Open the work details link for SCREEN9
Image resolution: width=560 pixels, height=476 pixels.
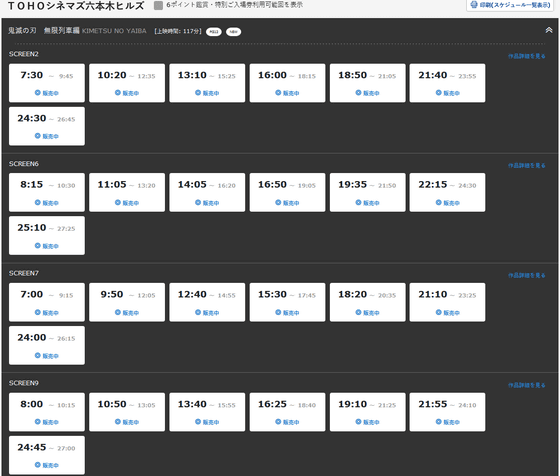(x=526, y=385)
